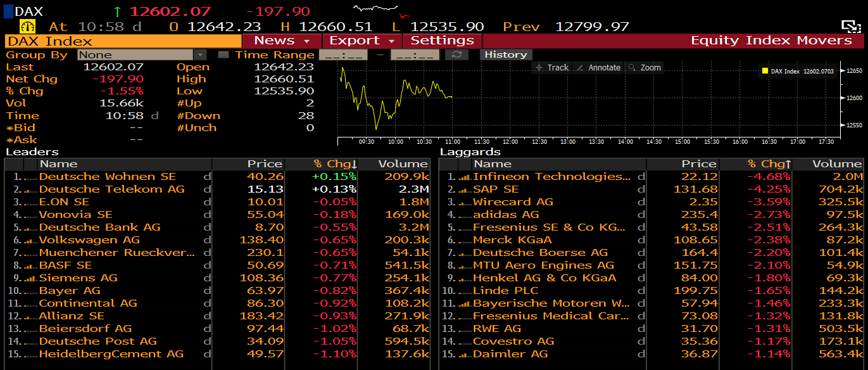Toggle the Time Range checkbox
This screenshot has height=370, width=868.
(x=223, y=54)
